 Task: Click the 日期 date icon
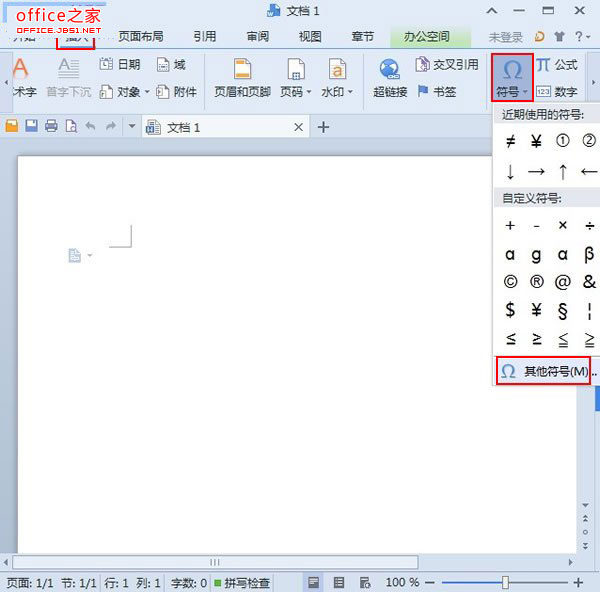pyautogui.click(x=106, y=65)
